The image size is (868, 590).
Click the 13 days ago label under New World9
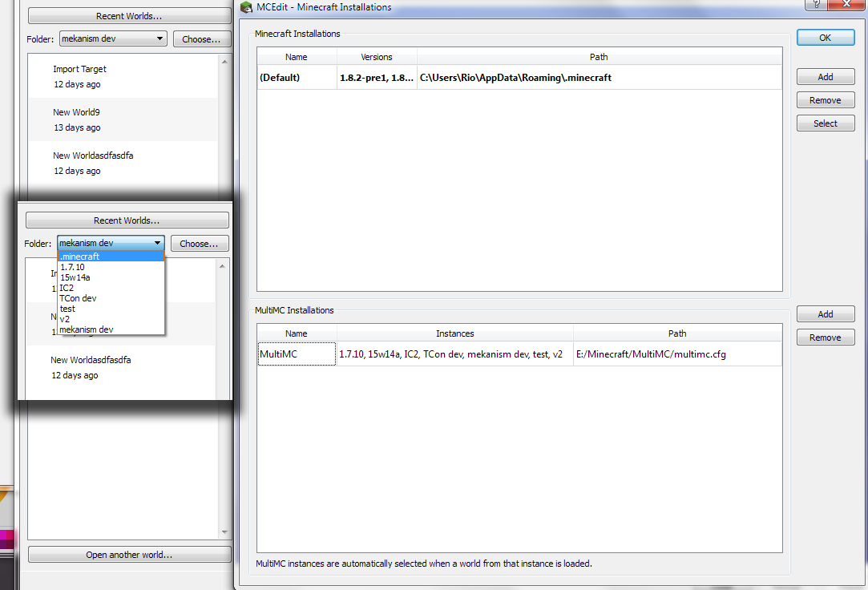pos(77,127)
